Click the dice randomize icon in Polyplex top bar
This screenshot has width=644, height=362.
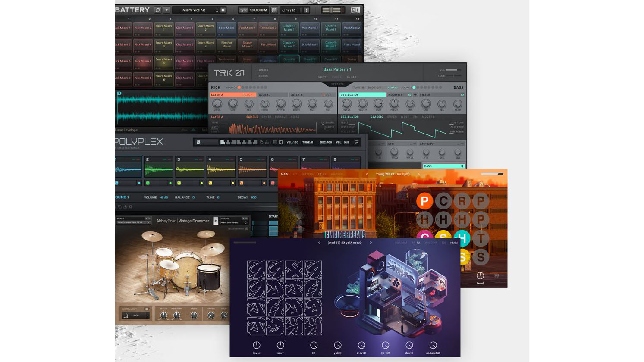[198, 142]
